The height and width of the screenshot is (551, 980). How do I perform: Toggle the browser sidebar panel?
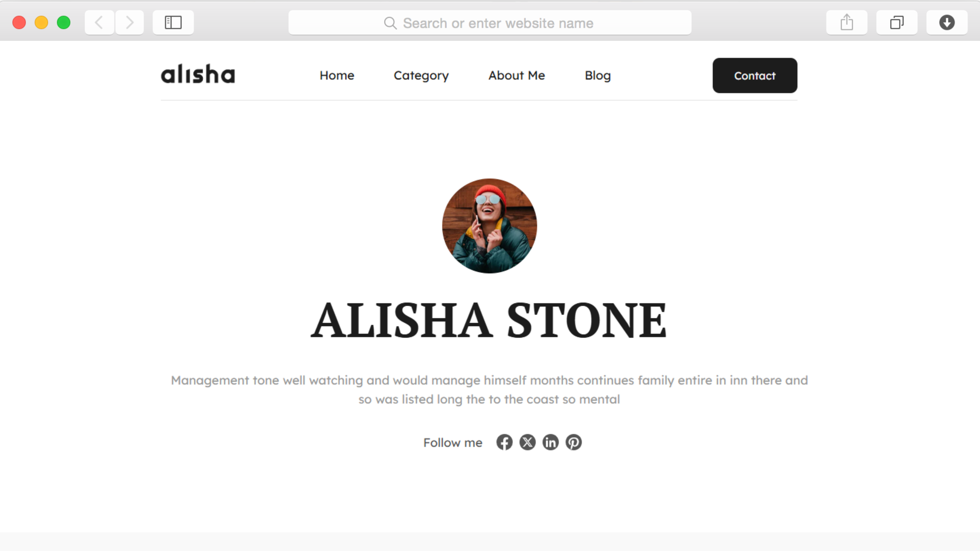pyautogui.click(x=173, y=22)
